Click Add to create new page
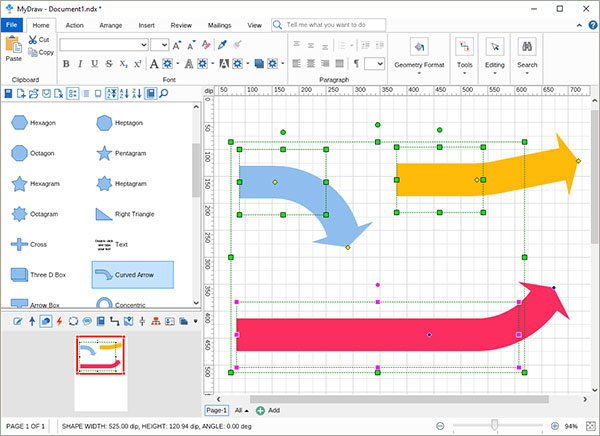The height and width of the screenshot is (436, 600). (268, 410)
